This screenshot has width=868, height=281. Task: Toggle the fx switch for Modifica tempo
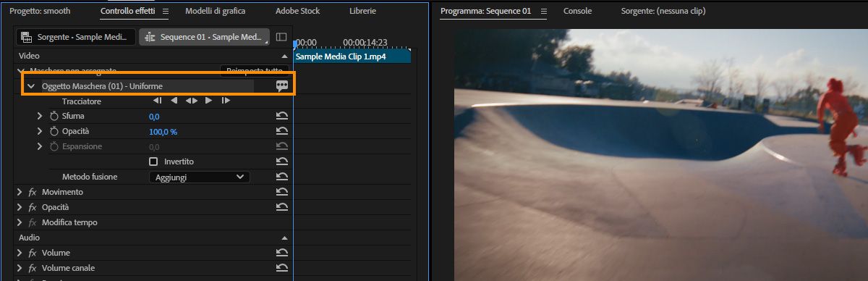pyautogui.click(x=33, y=222)
